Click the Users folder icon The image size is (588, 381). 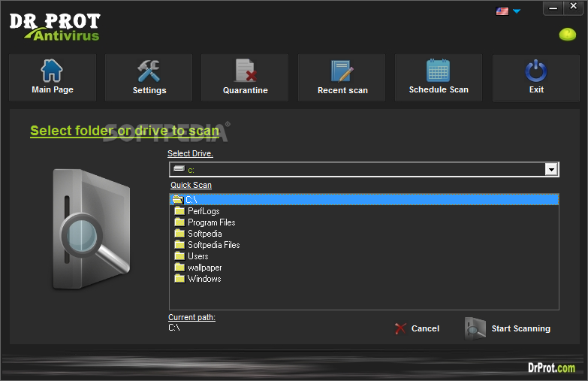tap(179, 256)
